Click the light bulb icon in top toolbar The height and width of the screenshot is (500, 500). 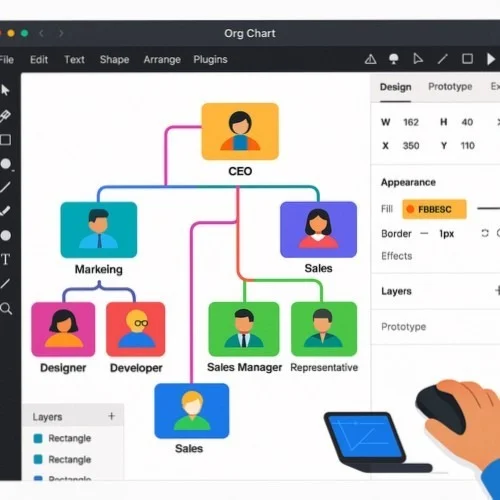(x=394, y=59)
